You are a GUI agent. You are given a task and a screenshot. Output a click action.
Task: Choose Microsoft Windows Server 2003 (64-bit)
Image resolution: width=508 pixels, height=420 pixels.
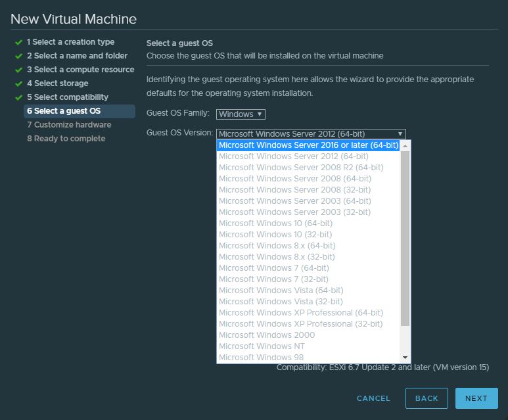click(308, 201)
